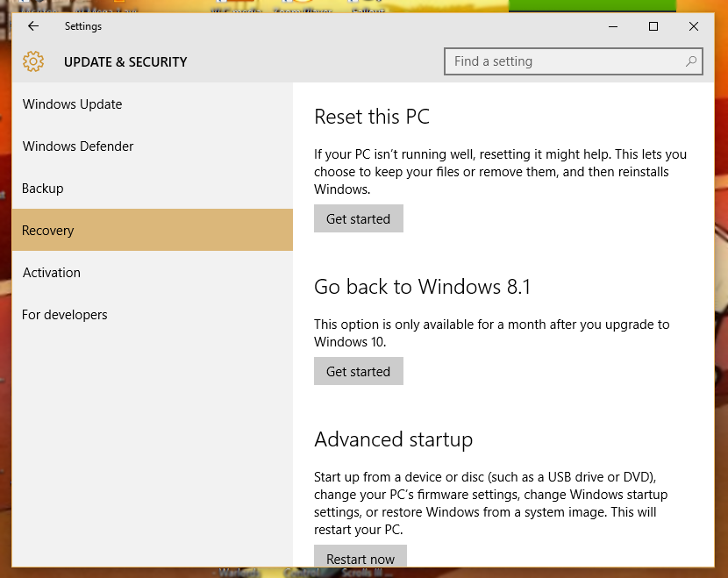Open the Activation page
Image resolution: width=728 pixels, height=578 pixels.
click(x=153, y=273)
